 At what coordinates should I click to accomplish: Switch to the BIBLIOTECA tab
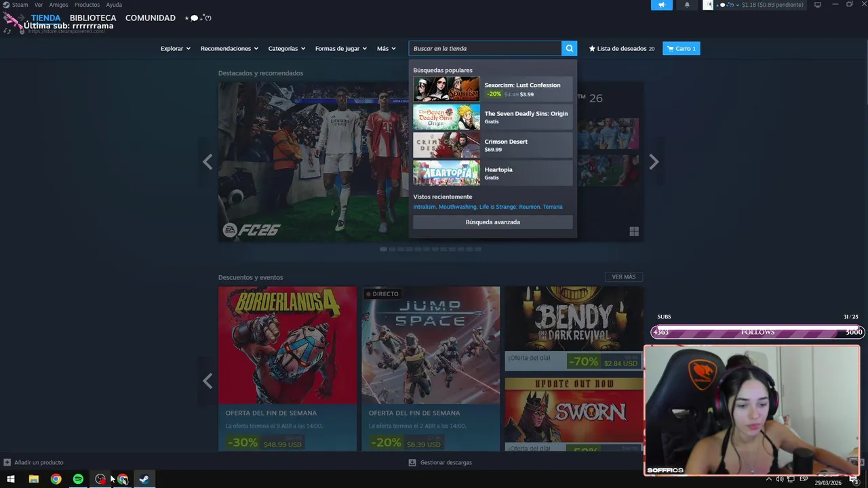(x=93, y=18)
